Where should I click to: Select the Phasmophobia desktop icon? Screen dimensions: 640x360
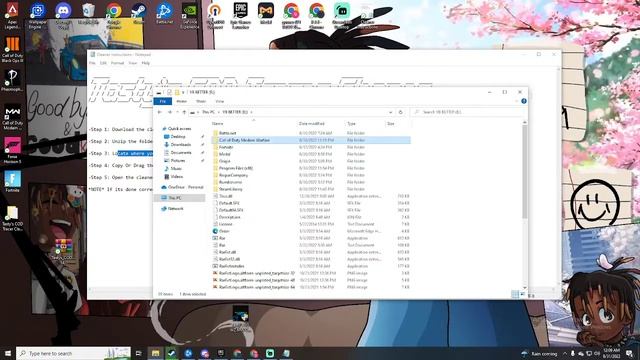(x=12, y=80)
